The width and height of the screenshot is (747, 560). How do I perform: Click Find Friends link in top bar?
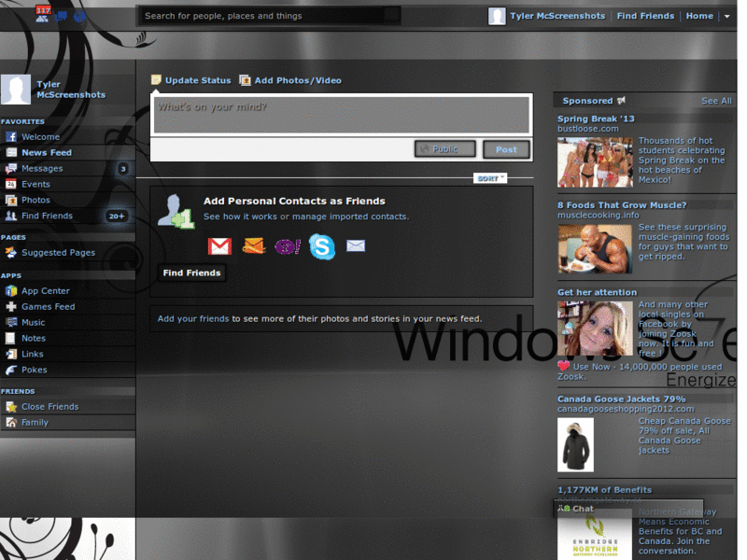[x=645, y=16]
